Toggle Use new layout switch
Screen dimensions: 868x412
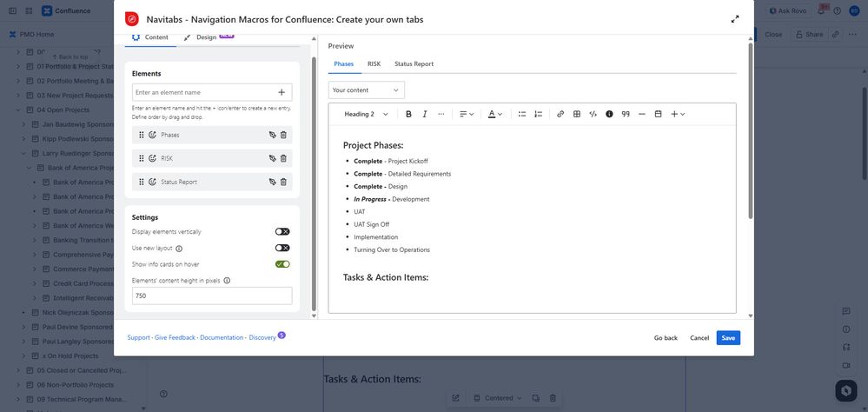(x=282, y=248)
